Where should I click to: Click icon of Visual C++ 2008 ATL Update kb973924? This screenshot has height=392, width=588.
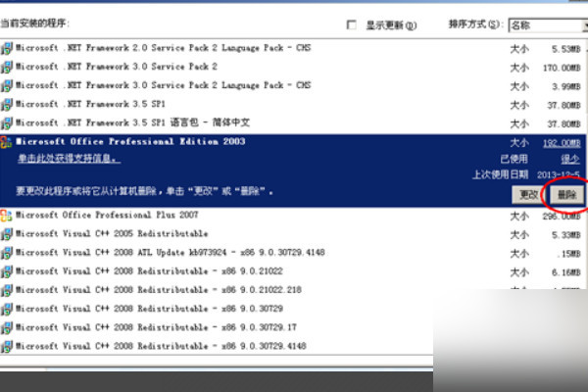coord(7,253)
